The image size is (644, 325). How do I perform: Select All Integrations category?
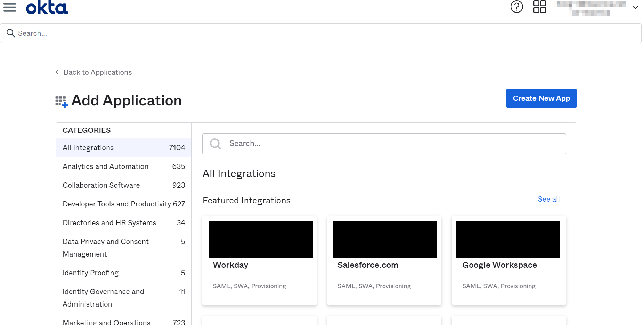coord(124,148)
